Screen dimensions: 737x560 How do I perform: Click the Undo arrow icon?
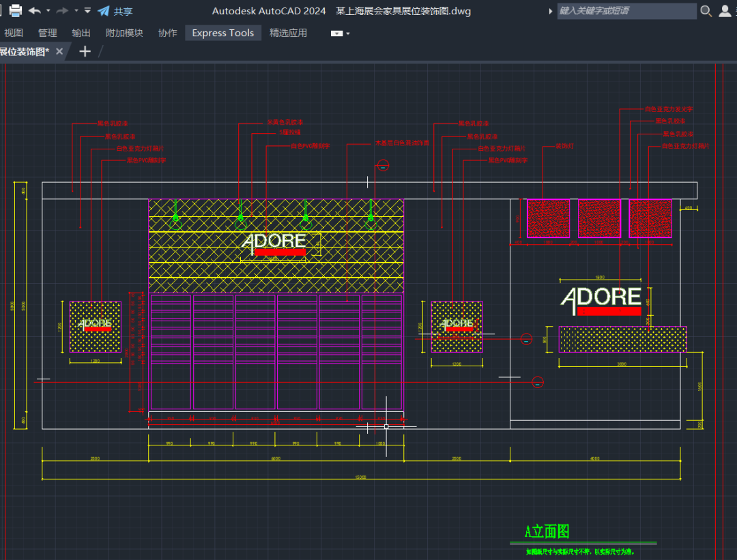[x=34, y=10]
